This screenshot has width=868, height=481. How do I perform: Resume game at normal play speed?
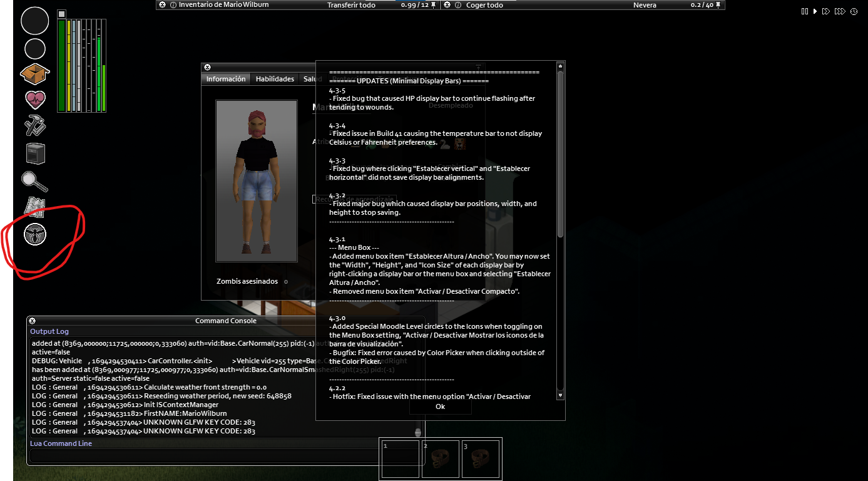click(815, 11)
